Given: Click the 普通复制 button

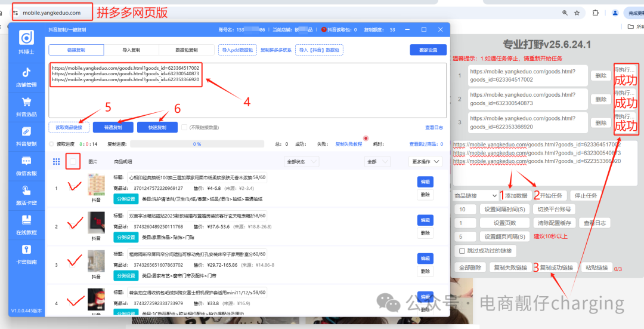Looking at the screenshot, I should tap(113, 128).
